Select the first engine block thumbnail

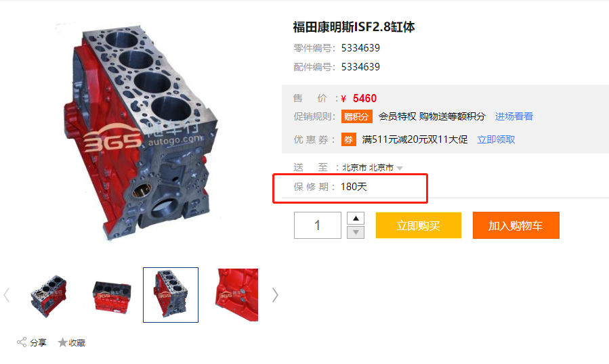tap(48, 296)
